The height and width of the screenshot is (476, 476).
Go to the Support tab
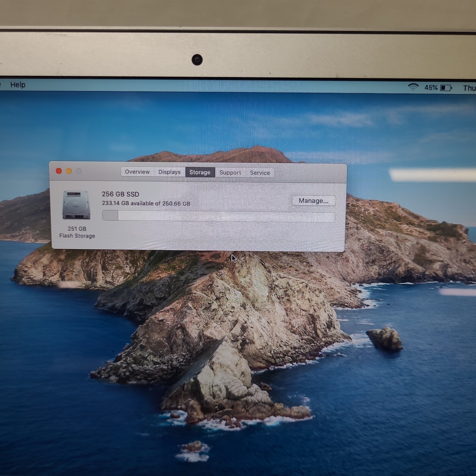(x=230, y=173)
